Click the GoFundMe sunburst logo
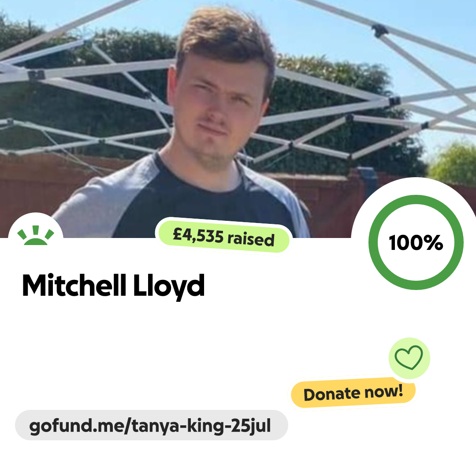The height and width of the screenshot is (476, 476). coord(36,235)
